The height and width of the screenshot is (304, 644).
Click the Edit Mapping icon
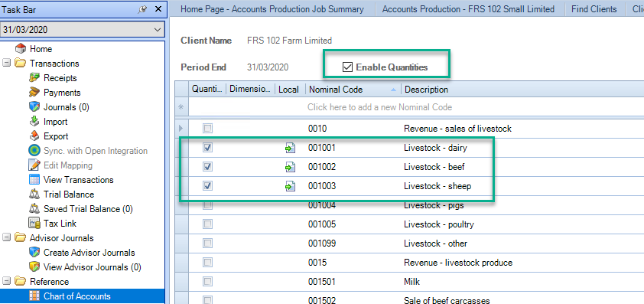coord(34,165)
